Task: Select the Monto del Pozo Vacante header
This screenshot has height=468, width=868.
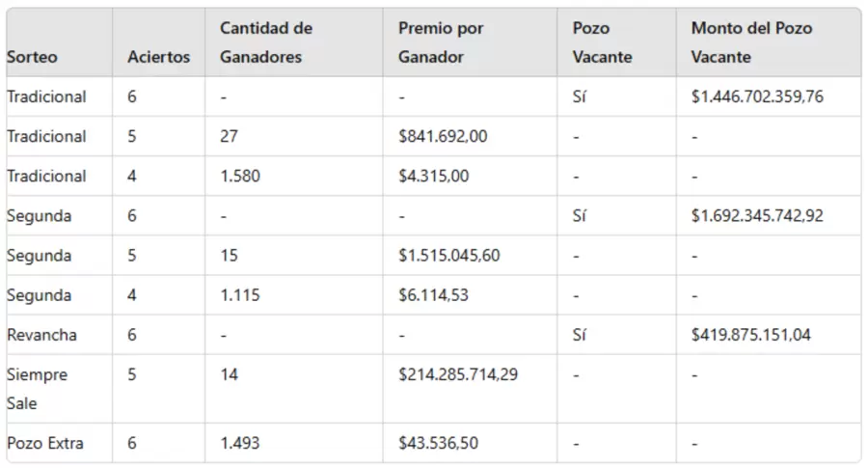Action: tap(751, 42)
